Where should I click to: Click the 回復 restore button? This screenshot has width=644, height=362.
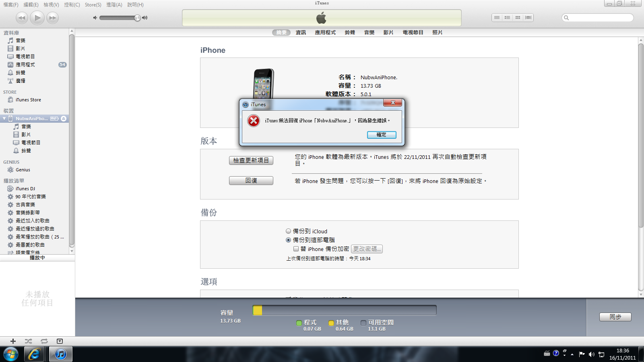pyautogui.click(x=251, y=181)
